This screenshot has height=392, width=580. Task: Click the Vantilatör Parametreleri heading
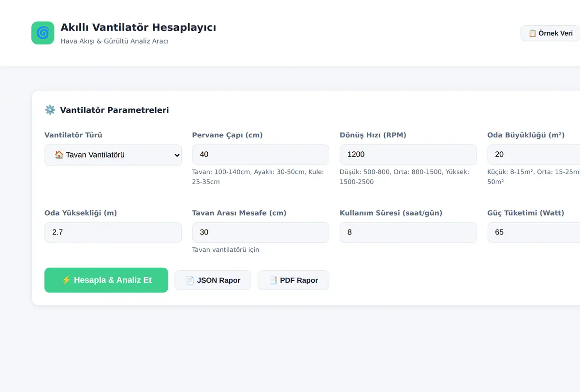pos(115,110)
